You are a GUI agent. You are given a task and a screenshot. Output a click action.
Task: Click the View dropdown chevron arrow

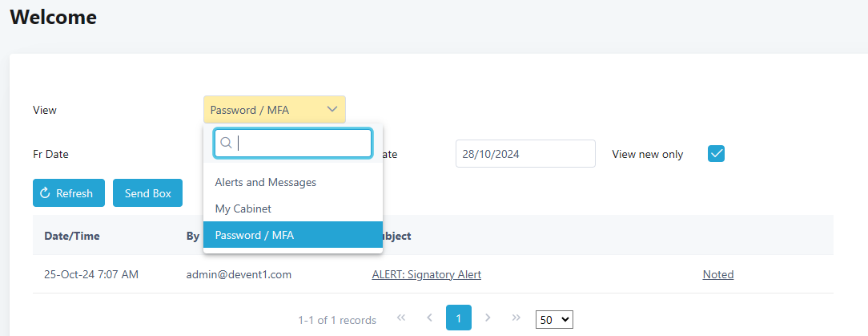point(332,110)
